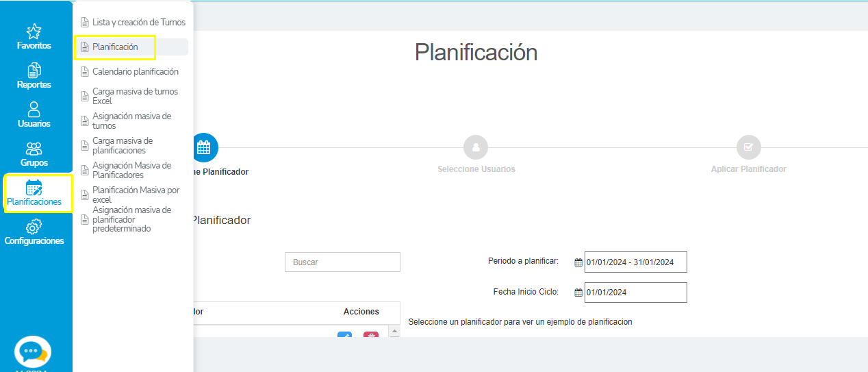
Task: Go to the Usuarios sidebar icon
Action: coord(34,110)
